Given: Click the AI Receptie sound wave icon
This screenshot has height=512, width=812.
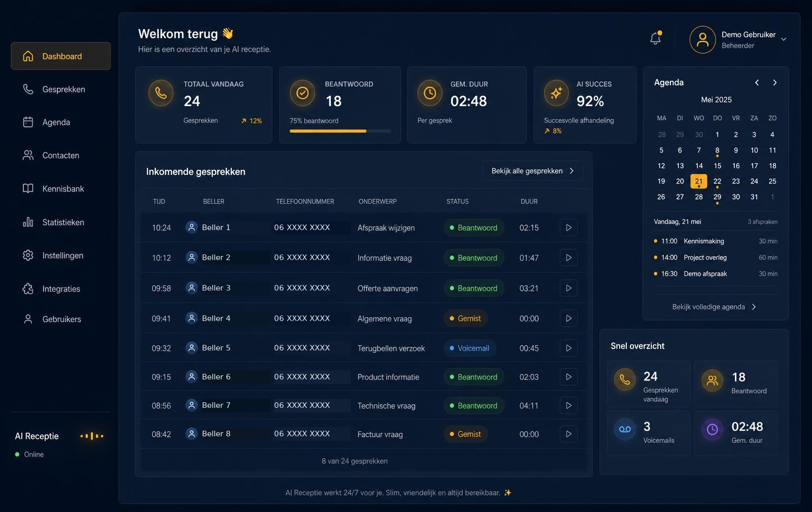Looking at the screenshot, I should point(92,436).
